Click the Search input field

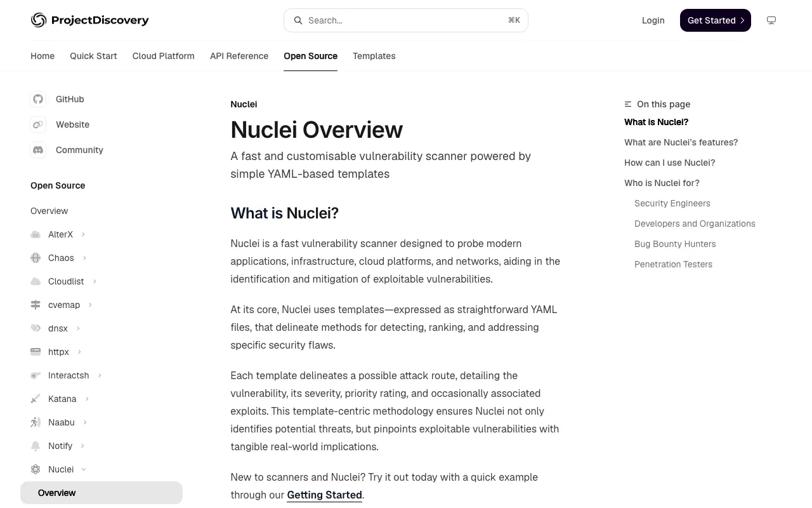tap(406, 20)
